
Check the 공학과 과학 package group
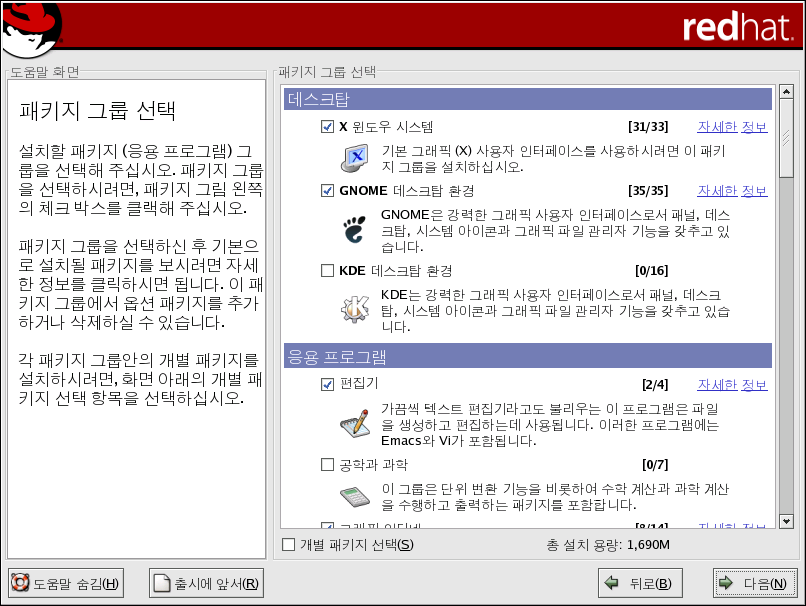pyautogui.click(x=327, y=465)
